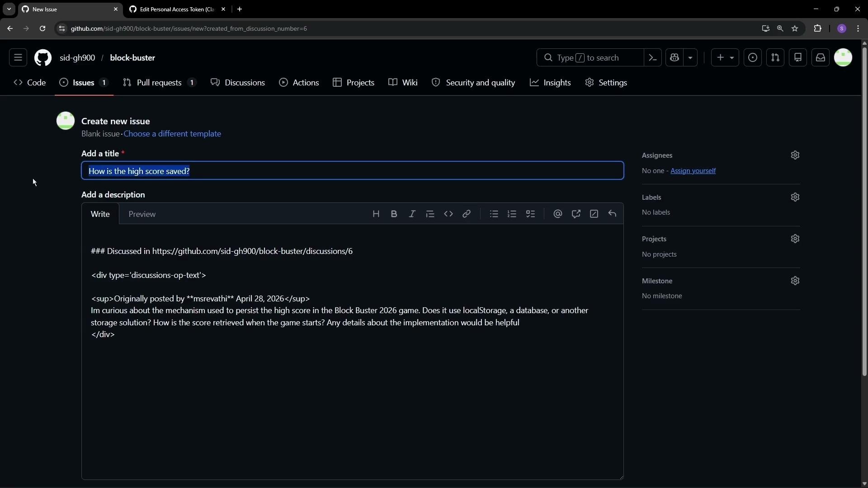Expand the Copilot dropdown arrow
Viewport: 868px width, 488px height.
click(690, 58)
